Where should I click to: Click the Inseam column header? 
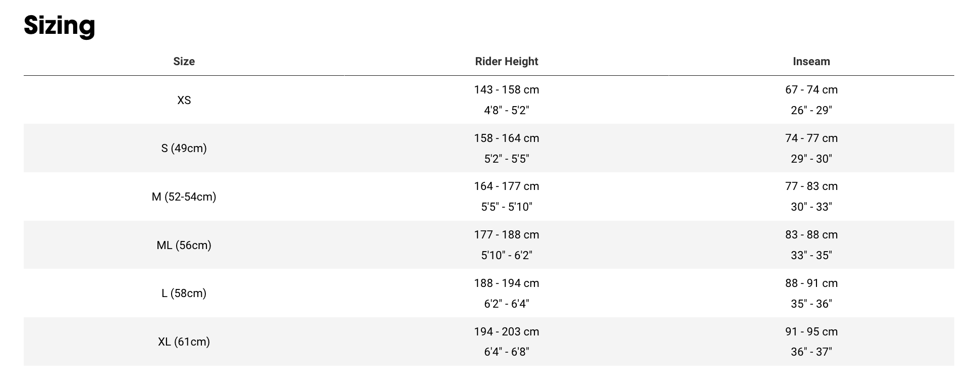[x=811, y=62]
